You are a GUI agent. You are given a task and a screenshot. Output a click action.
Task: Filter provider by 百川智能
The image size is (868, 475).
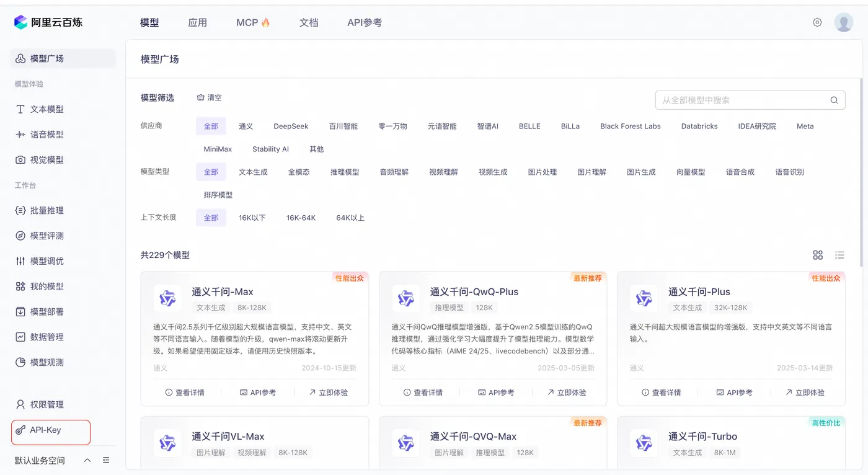coord(343,126)
